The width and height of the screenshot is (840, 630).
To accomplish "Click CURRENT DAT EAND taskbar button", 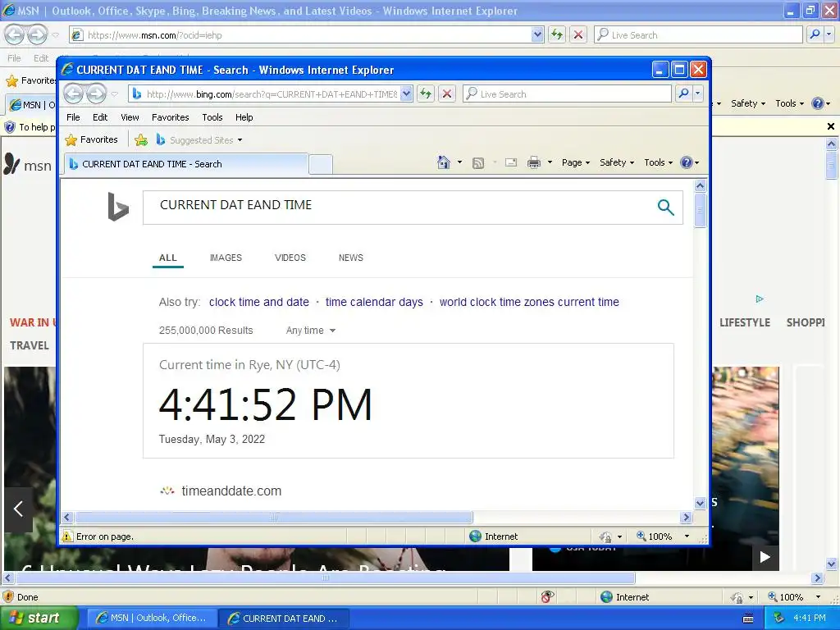I will (x=284, y=618).
